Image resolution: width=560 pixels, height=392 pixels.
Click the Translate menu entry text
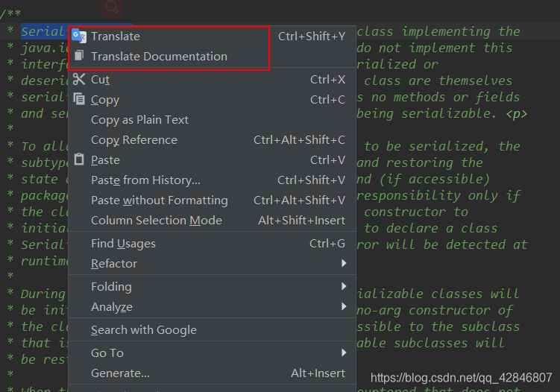click(x=116, y=37)
